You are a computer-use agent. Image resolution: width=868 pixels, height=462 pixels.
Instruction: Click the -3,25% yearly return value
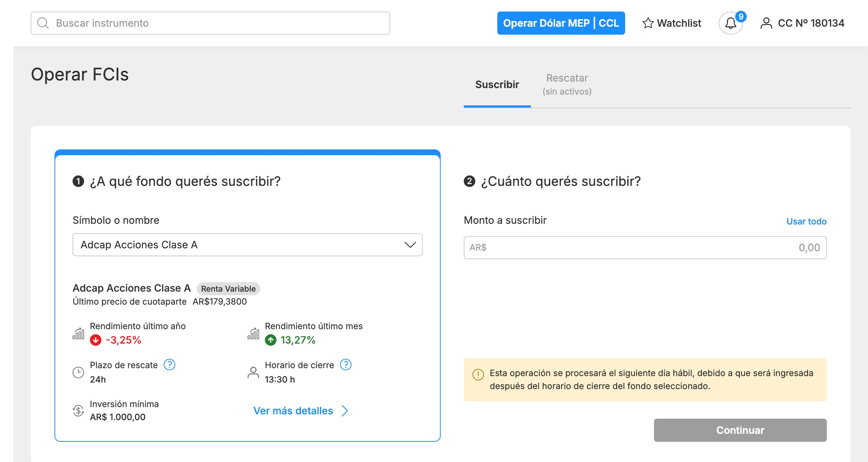[x=123, y=340]
